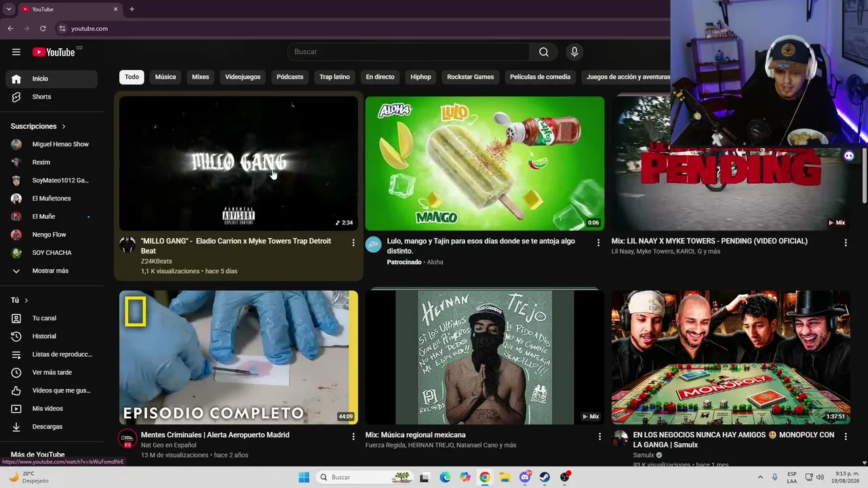Select the Hiphop filter chip

pyautogui.click(x=420, y=77)
